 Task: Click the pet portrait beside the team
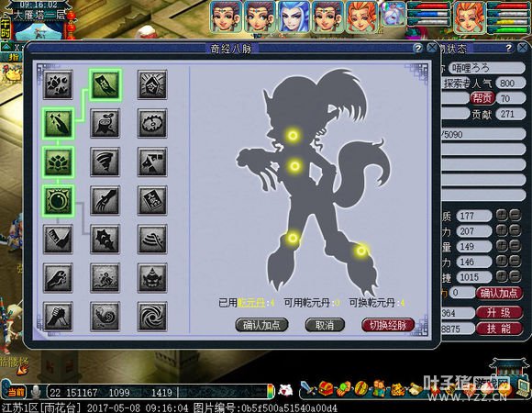[x=393, y=14]
